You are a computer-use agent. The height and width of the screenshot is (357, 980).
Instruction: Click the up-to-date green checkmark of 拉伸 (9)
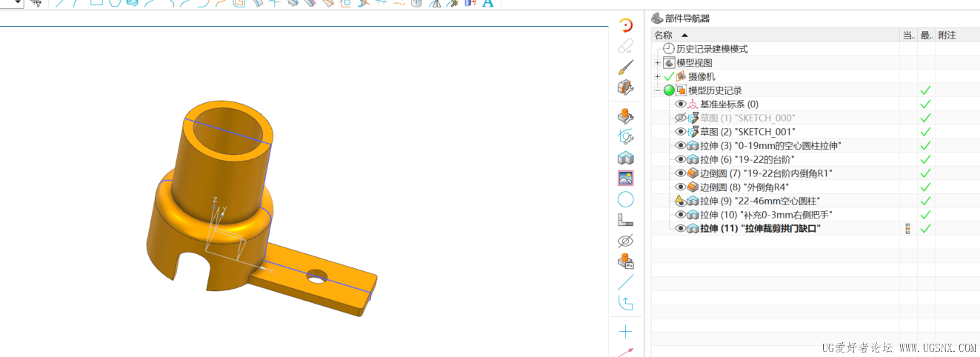[925, 201]
